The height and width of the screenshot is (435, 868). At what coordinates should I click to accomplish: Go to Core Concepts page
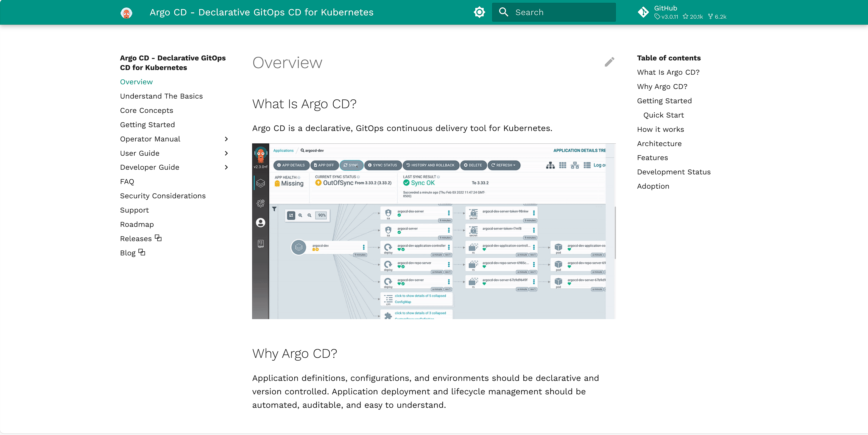(x=147, y=110)
